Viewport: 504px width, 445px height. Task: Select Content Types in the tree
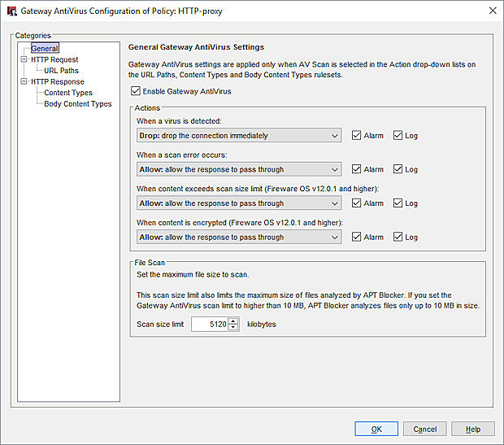(x=68, y=93)
